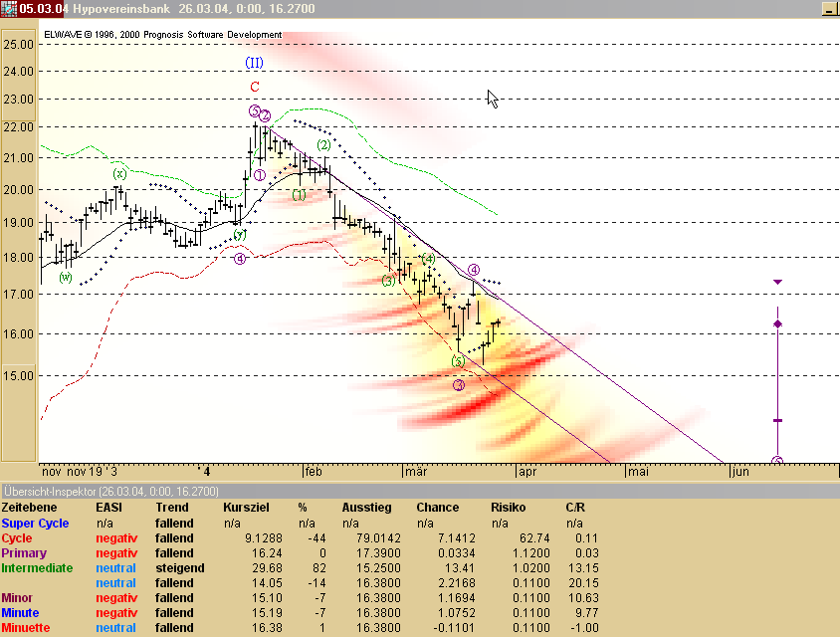Click Cycle Ausstieg value 79.0142
This screenshot has width=840, height=637.
[378, 538]
